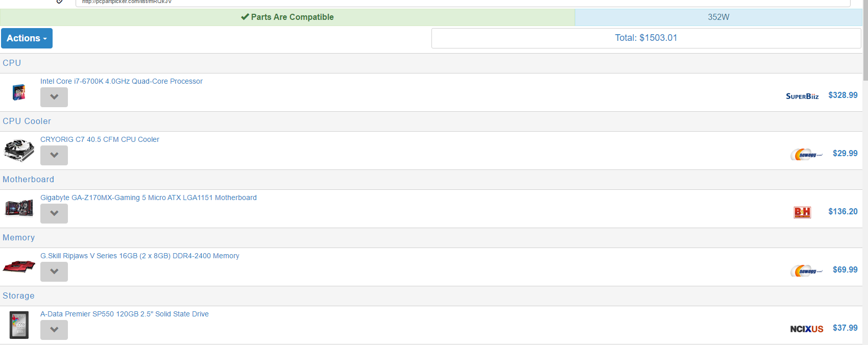This screenshot has height=345, width=868.
Task: Click the A-Data SP550 SSD thumbnail
Action: 19,325
